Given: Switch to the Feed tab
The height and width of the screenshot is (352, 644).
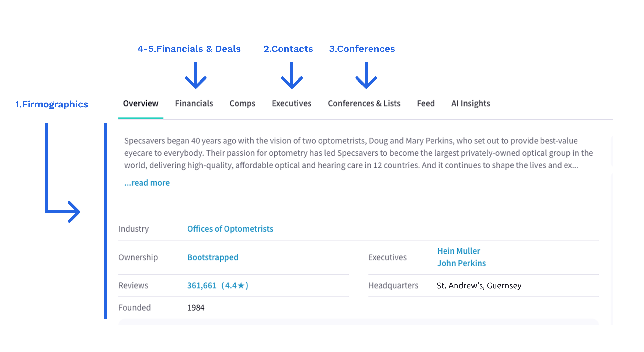Looking at the screenshot, I should point(426,103).
